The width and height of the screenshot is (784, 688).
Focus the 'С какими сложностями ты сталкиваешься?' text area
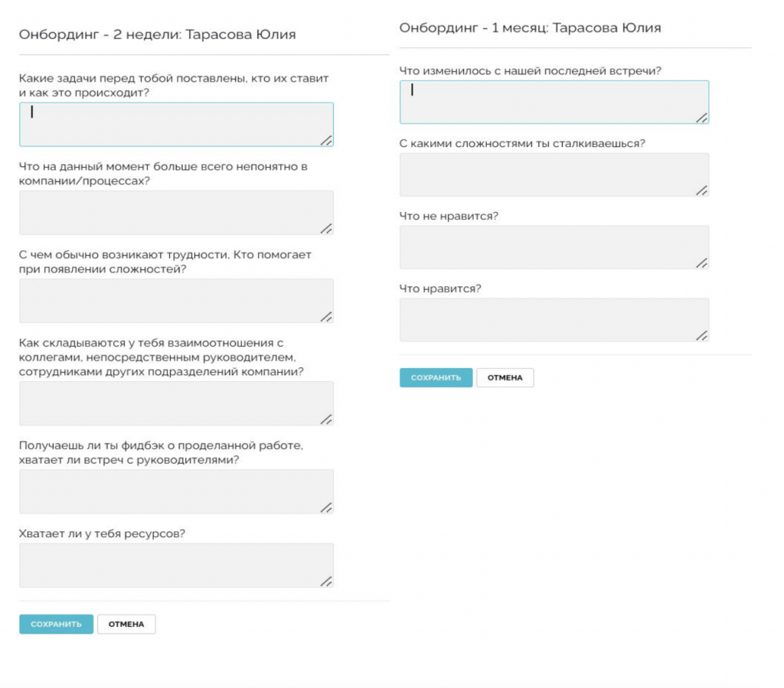554,174
